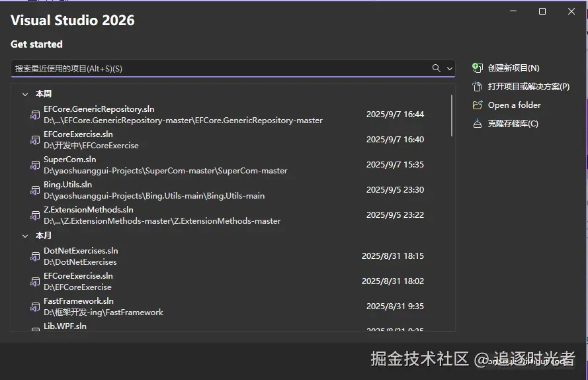Open the search box dropdown arrow
This screenshot has width=588, height=380.
[449, 68]
